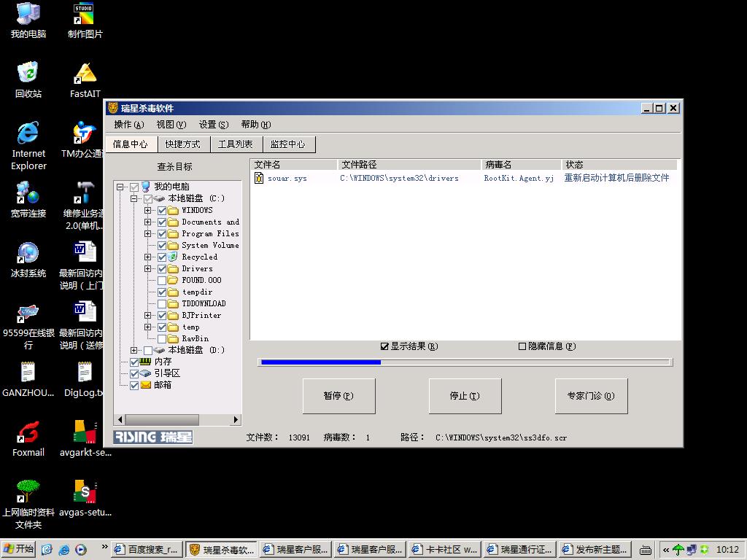This screenshot has width=747, height=560.
Task: Enable 隐藏信息(F) checkbox
Action: (522, 346)
